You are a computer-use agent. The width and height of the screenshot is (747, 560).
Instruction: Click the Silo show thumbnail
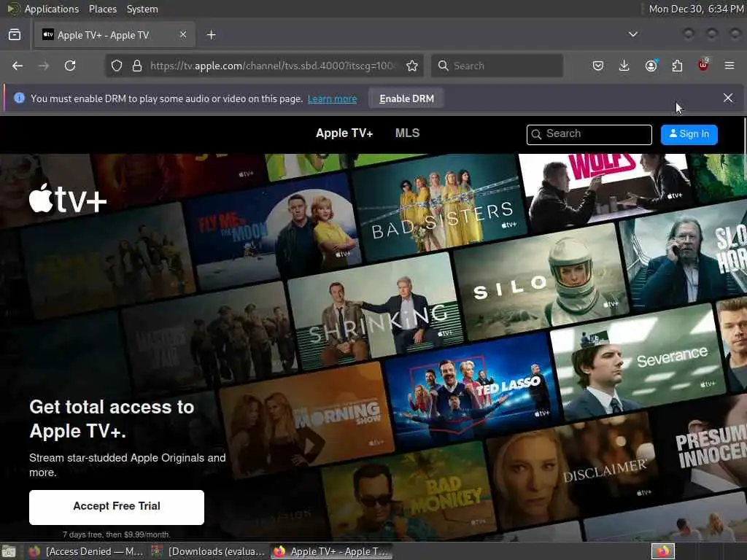(539, 281)
